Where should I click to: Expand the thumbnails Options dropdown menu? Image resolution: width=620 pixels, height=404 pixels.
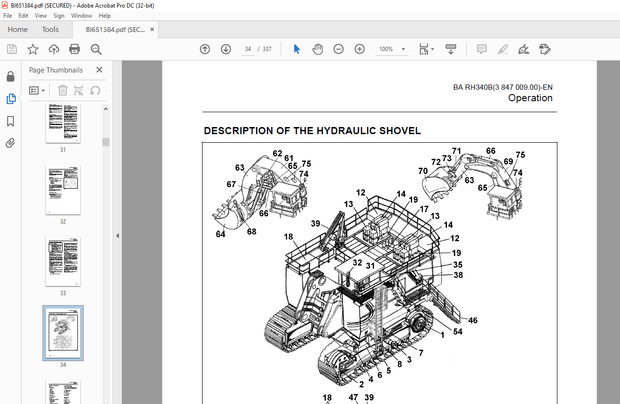[37, 90]
